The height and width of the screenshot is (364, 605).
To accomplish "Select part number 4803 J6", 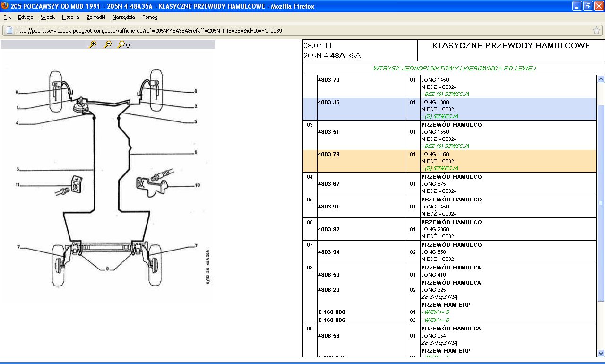I will pos(328,102).
